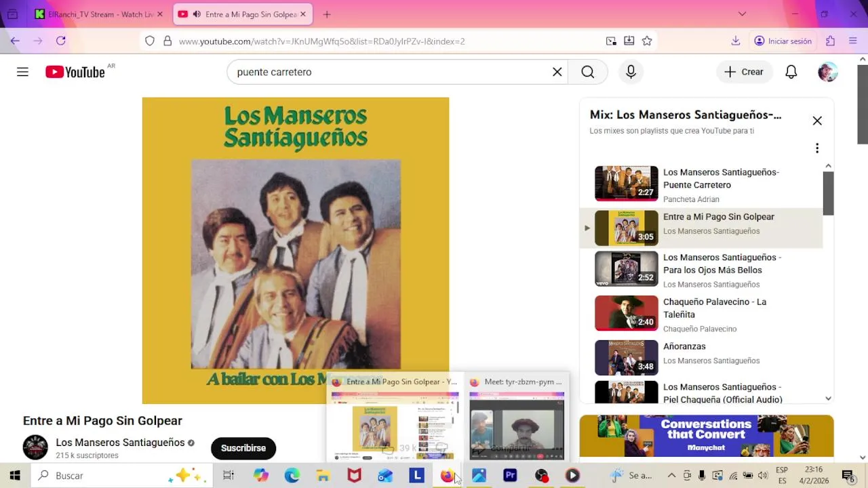Click the magnifier search button
This screenshot has width=868, height=488.
[x=588, y=72]
